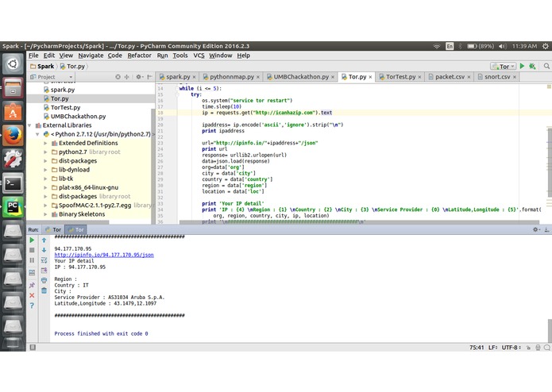
Task: Restore layout icon in Run panel
Action: pos(32,273)
